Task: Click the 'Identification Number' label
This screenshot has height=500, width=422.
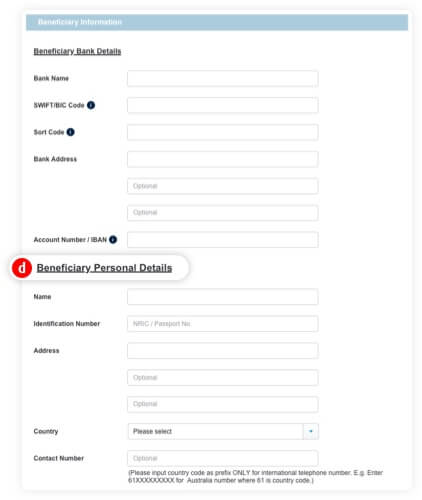Action: pyautogui.click(x=67, y=324)
